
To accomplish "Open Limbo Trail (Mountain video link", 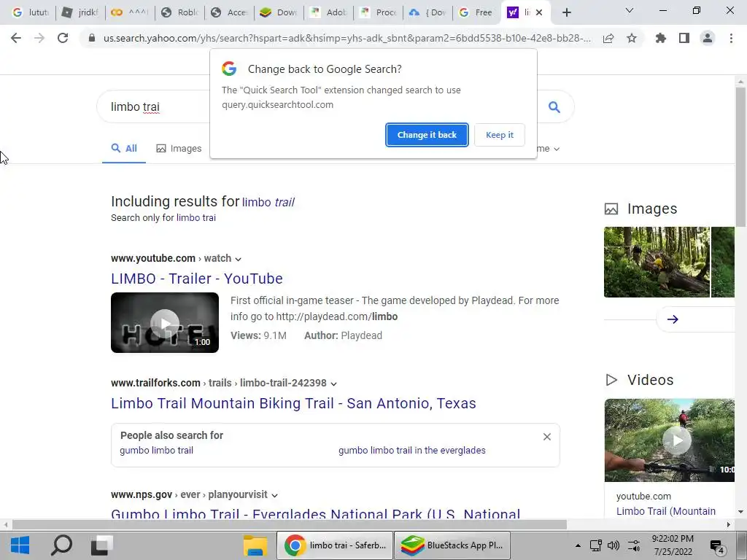I will click(x=666, y=511).
